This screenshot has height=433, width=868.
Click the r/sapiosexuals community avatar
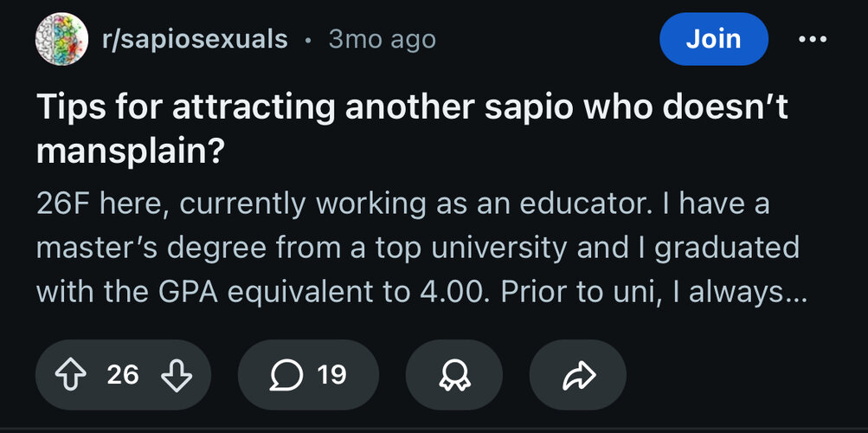tap(59, 40)
